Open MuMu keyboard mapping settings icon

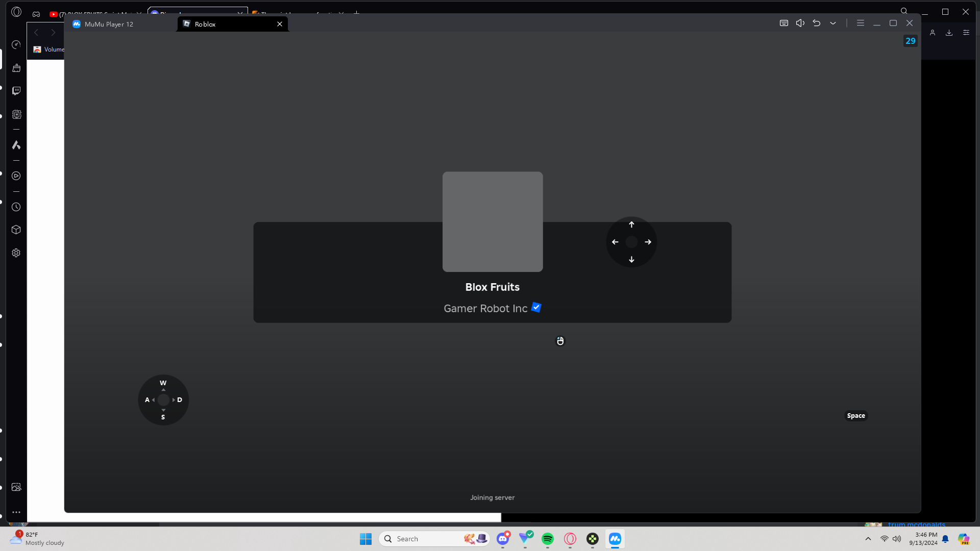[x=784, y=23]
